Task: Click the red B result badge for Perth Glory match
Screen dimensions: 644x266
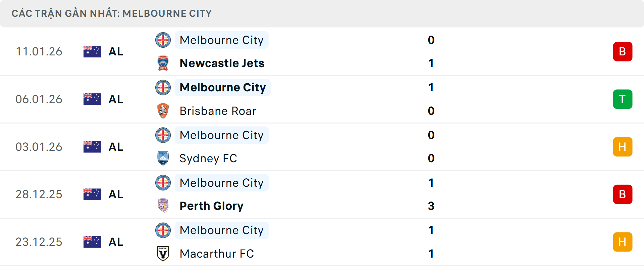Action: [623, 194]
